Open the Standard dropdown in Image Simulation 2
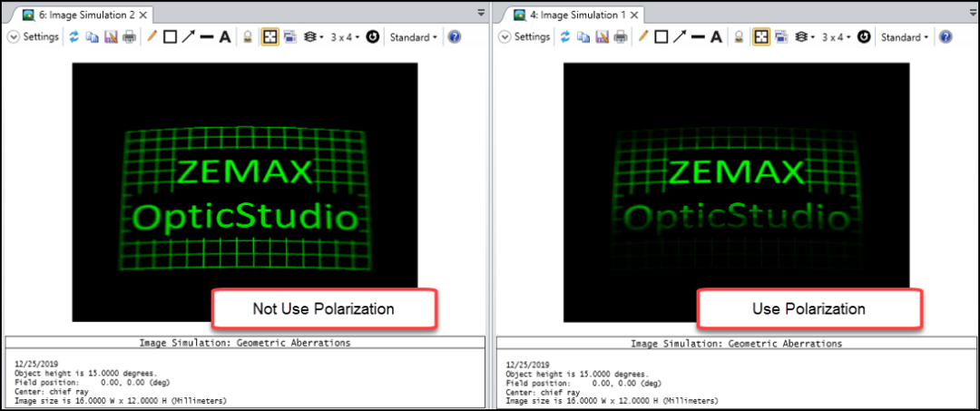The width and height of the screenshot is (980, 411). [x=414, y=37]
